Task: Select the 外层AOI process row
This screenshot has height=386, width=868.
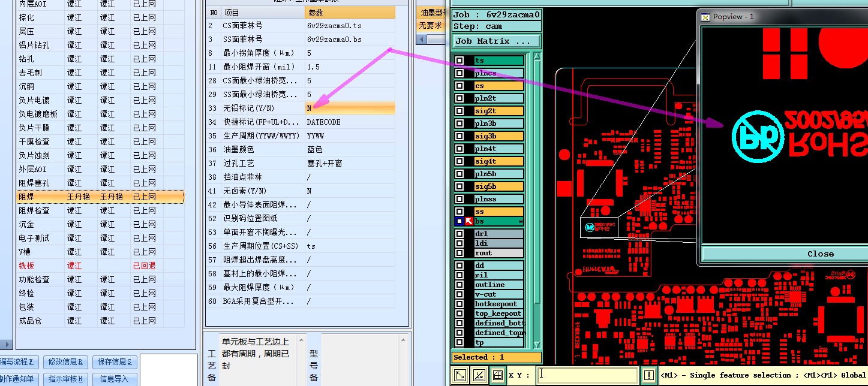Action: tap(100, 169)
